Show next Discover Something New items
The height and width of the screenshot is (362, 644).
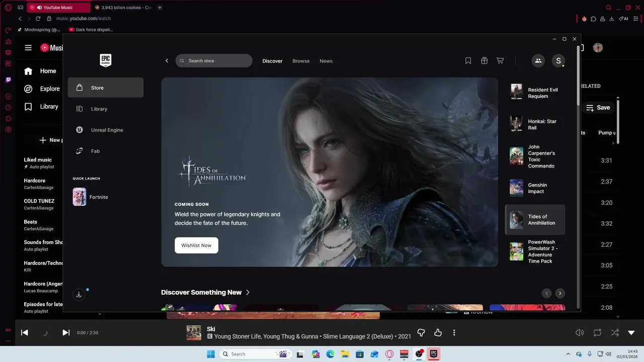560,293
